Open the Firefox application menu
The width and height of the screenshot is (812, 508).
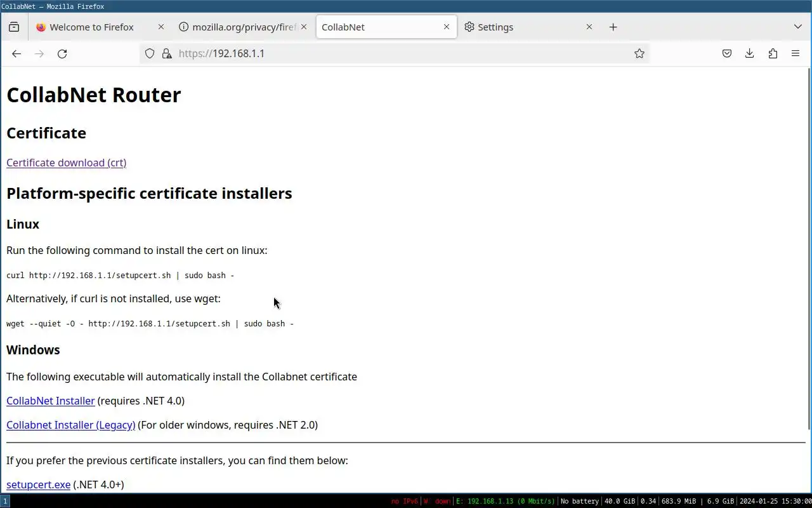pos(796,53)
